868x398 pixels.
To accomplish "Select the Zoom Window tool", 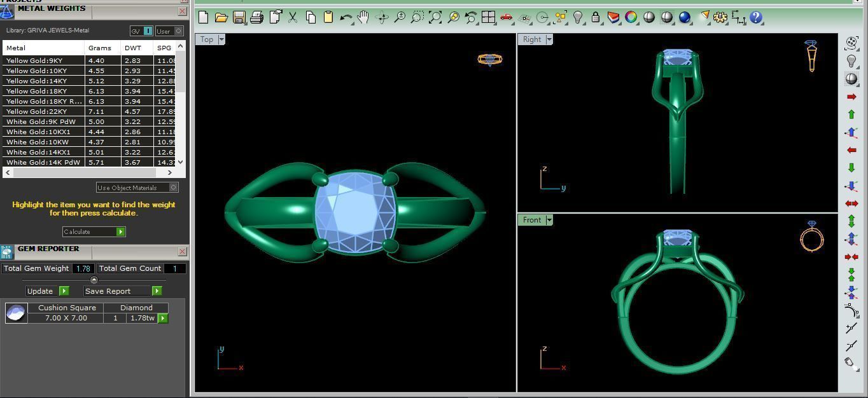I will click(417, 18).
